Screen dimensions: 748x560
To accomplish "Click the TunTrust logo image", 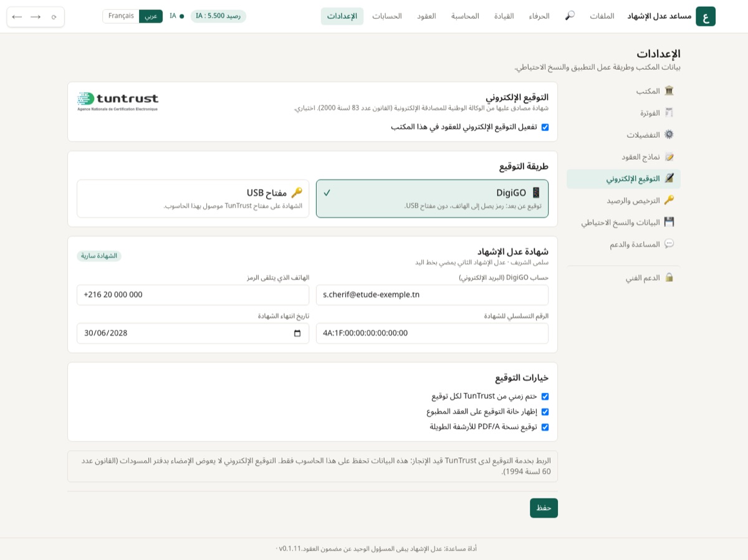I will point(118,102).
